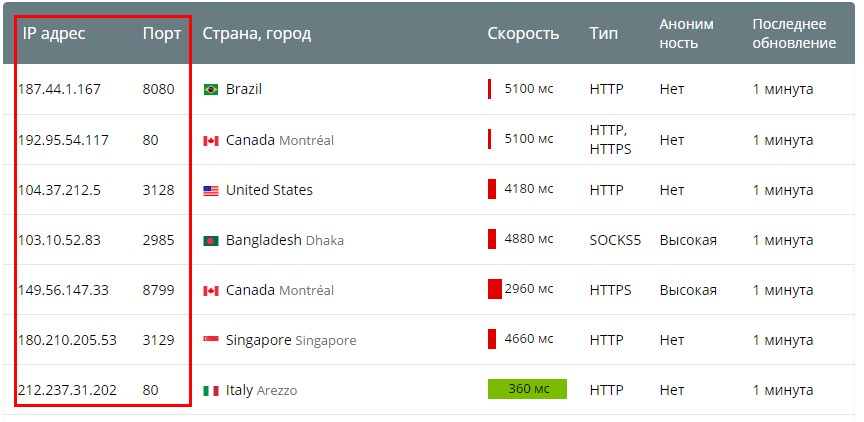Click port 2985 cell

pyautogui.click(x=158, y=240)
